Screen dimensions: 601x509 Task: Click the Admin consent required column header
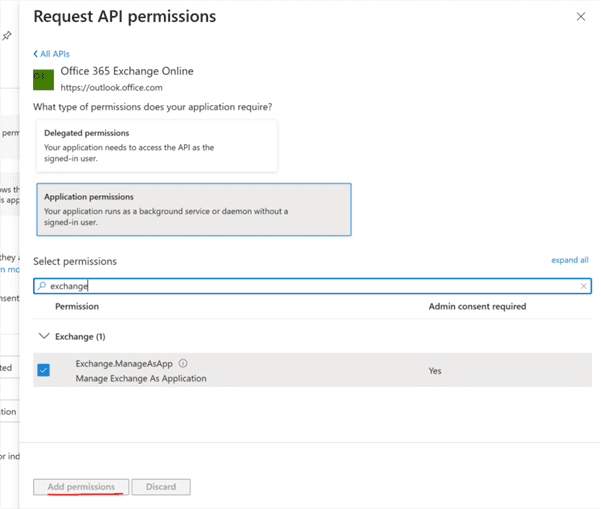(477, 306)
